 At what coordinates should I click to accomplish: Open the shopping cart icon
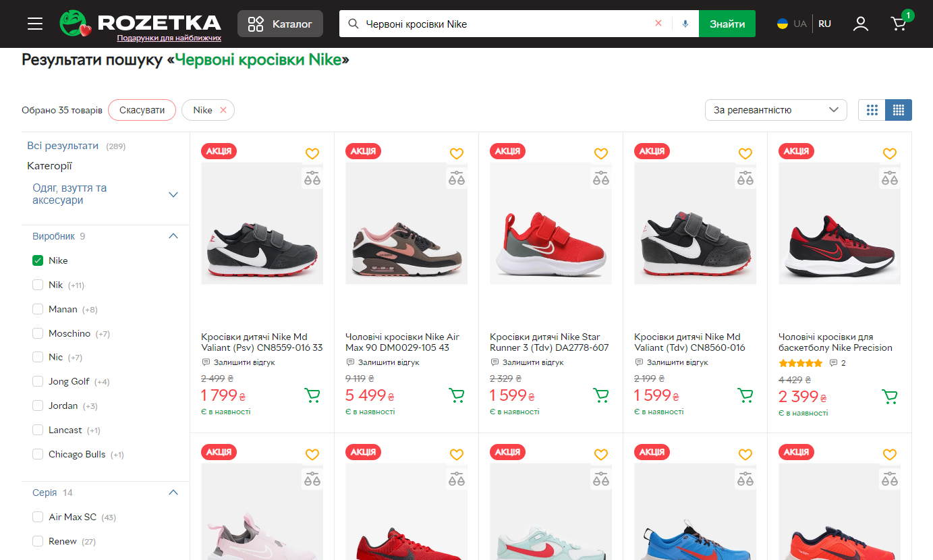899,24
